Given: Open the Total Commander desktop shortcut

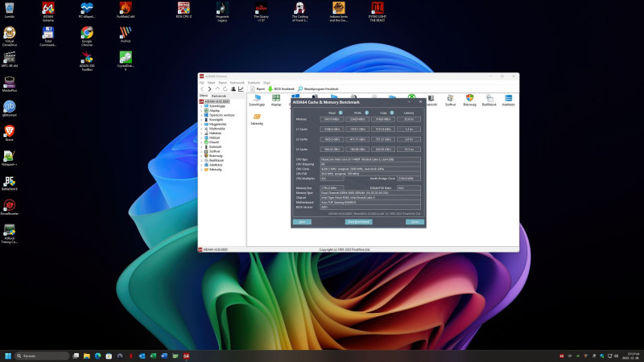Looking at the screenshot, I should tap(48, 36).
